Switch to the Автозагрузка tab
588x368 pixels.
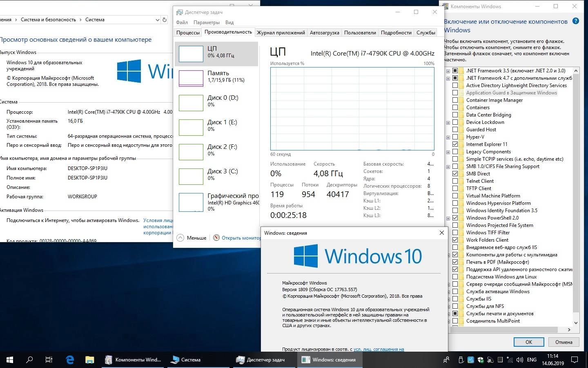click(324, 33)
